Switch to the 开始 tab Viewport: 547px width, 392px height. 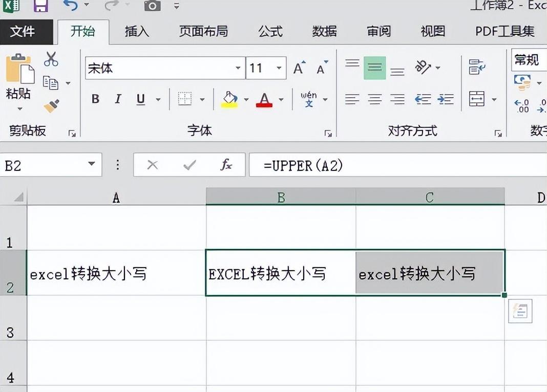tap(83, 32)
